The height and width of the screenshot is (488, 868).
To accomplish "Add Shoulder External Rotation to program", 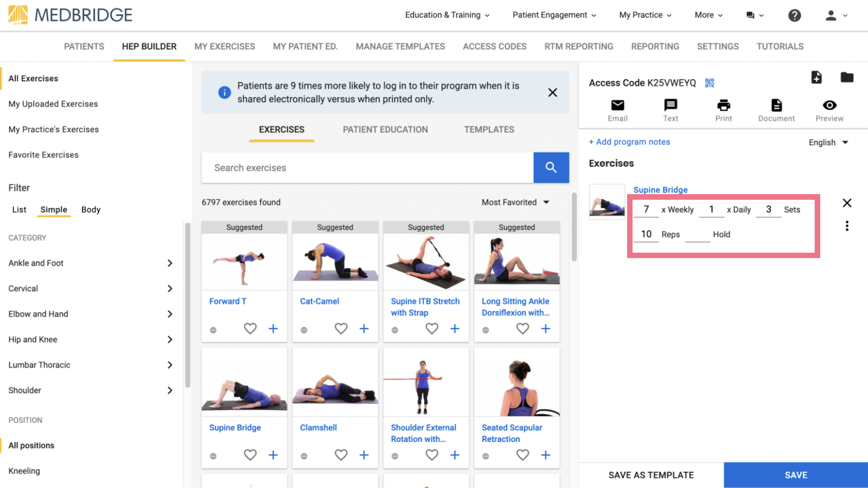I will 455,455.
